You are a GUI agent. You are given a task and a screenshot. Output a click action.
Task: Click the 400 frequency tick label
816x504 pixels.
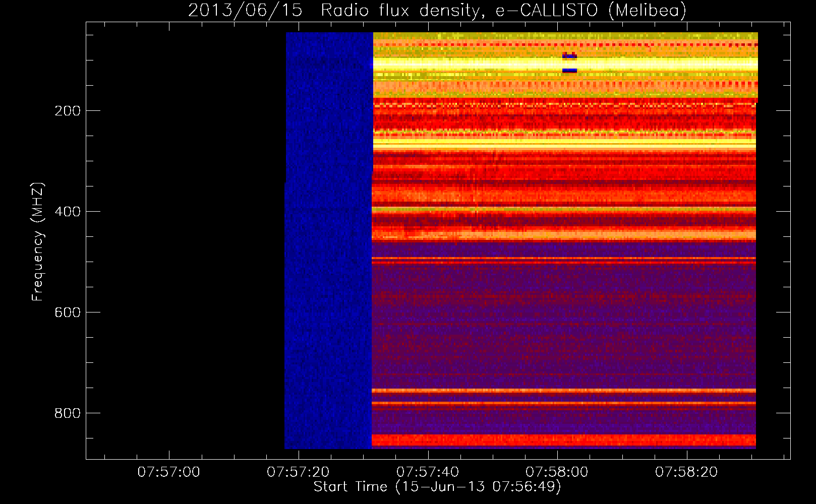tap(68, 212)
